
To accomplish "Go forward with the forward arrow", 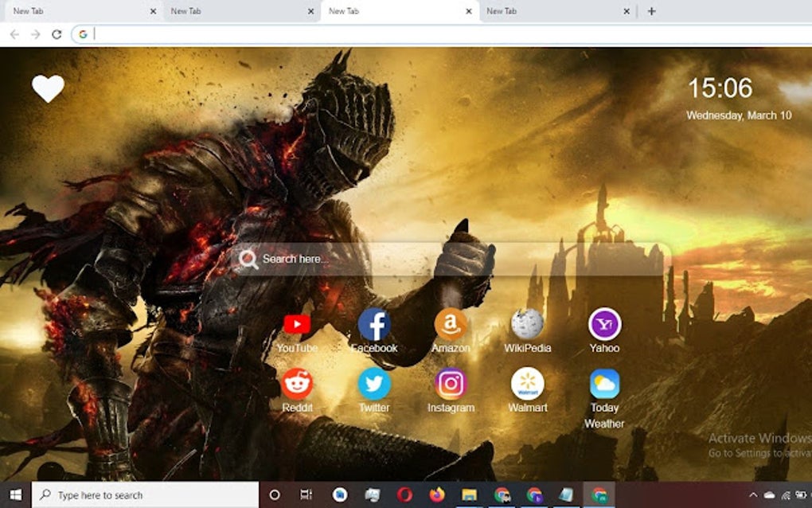I will [35, 35].
